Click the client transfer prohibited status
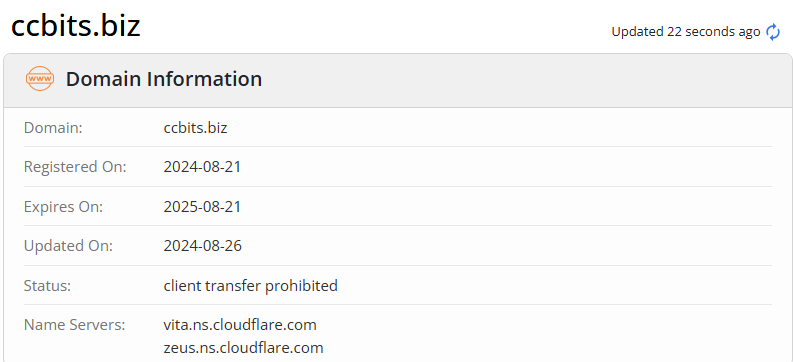 250,286
